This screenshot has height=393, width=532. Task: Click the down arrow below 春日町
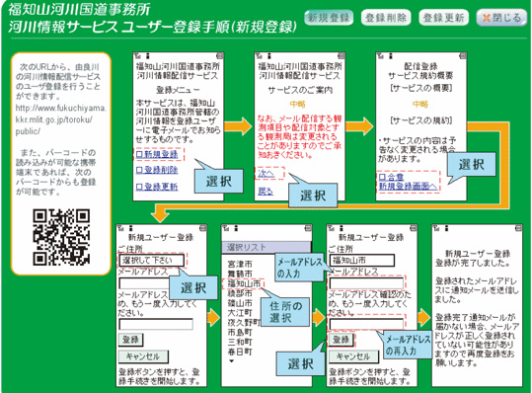231,361
